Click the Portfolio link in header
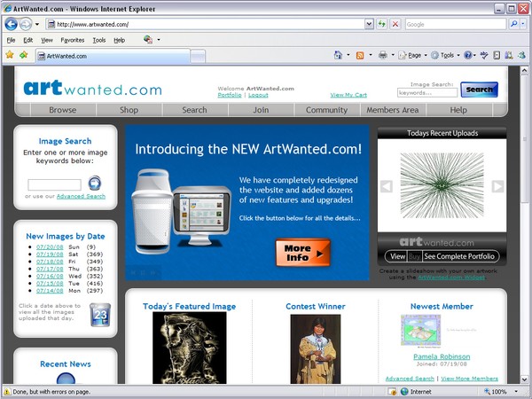This screenshot has width=532, height=399. (x=230, y=95)
